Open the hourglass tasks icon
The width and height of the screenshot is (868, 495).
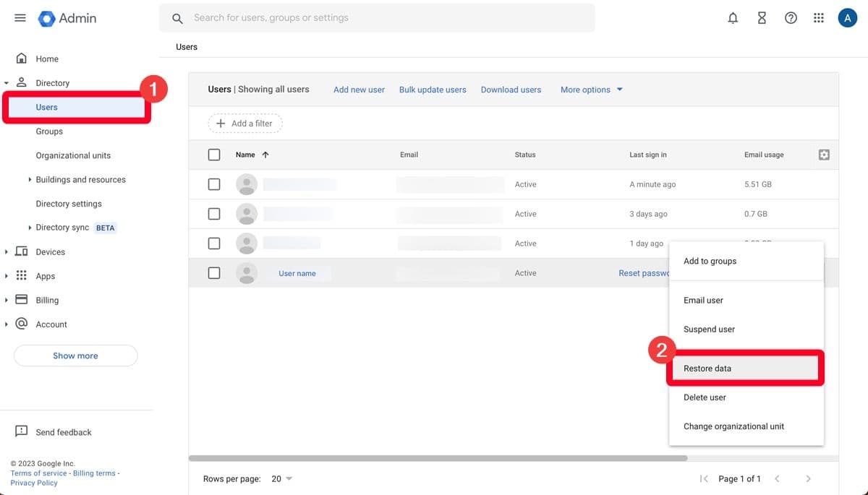(762, 18)
